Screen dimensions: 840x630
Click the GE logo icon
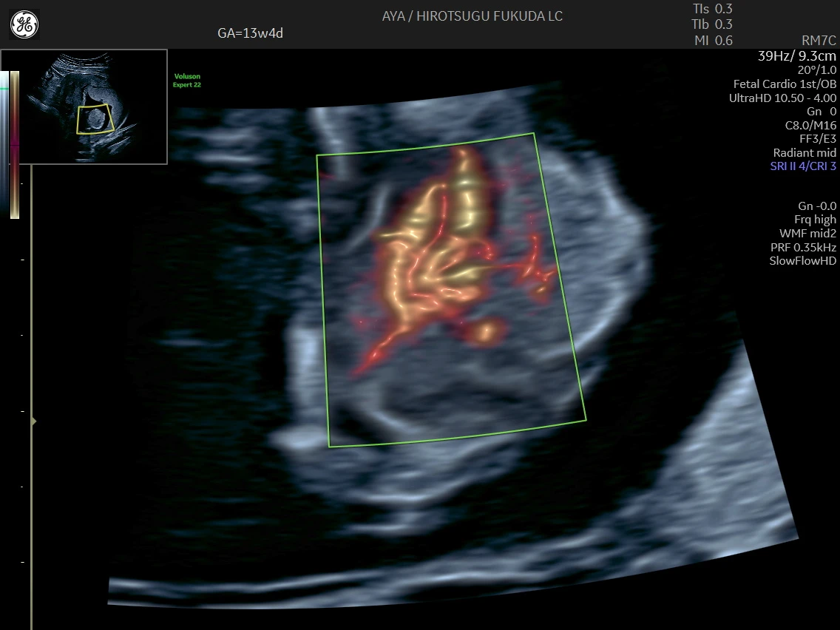[x=24, y=24]
